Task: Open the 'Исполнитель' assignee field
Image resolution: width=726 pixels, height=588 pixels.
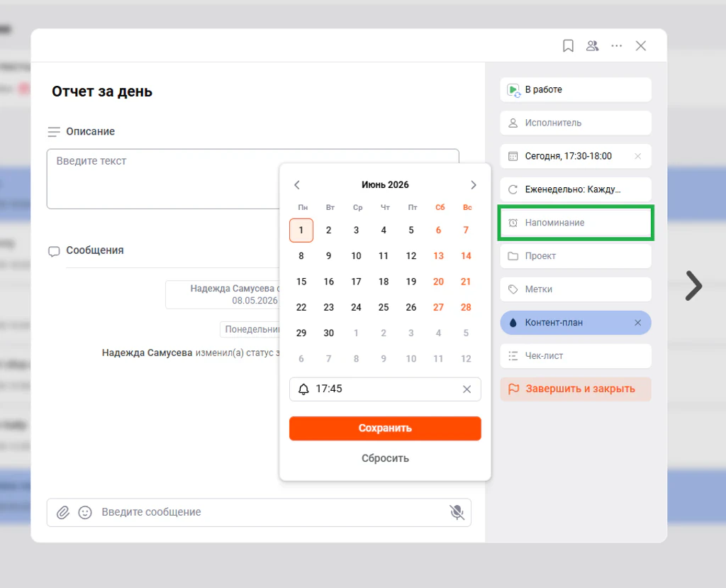Action: 576,123
